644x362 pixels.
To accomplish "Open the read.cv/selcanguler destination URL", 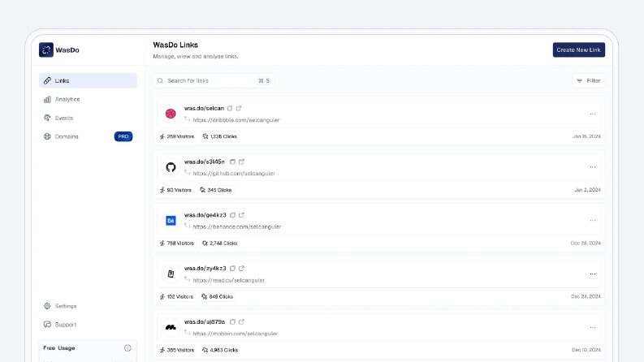I will (x=229, y=280).
